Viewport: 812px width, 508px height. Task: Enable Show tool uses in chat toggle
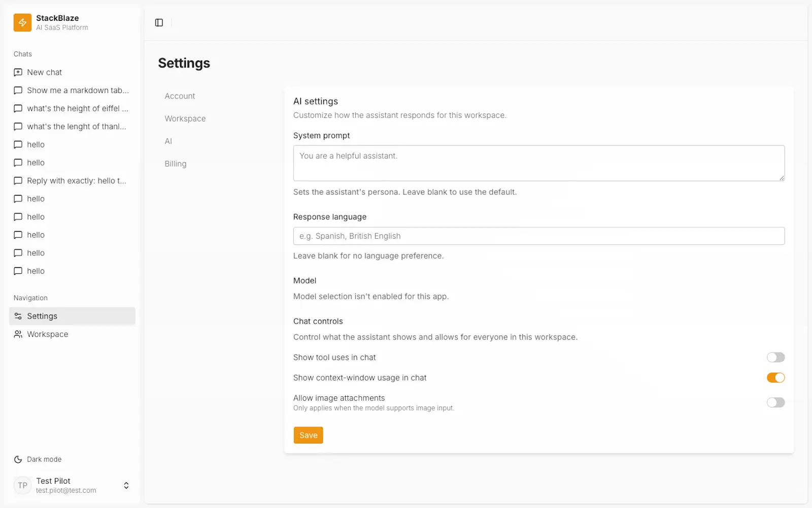[x=775, y=357]
